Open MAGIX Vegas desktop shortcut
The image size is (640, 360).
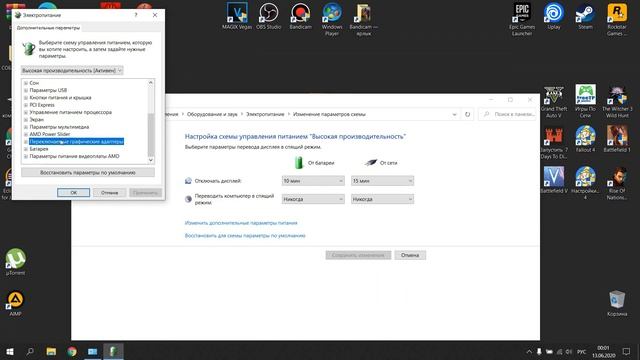(x=237, y=16)
